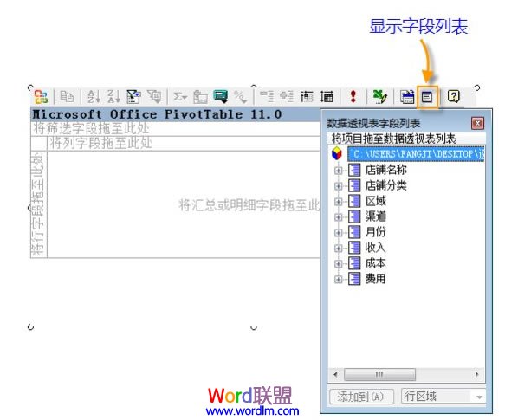The height and width of the screenshot is (420, 505).
Task: Select the 月份 field label
Action: coord(376,232)
